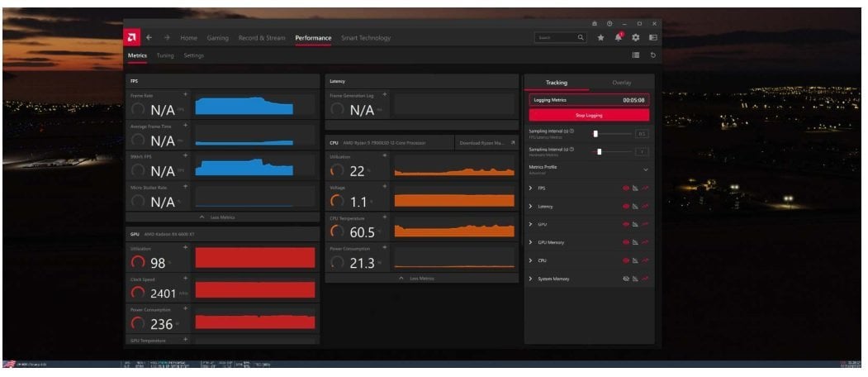Toggle GPU Memory tracking eye icon
The width and height of the screenshot is (868, 377).
pos(626,242)
